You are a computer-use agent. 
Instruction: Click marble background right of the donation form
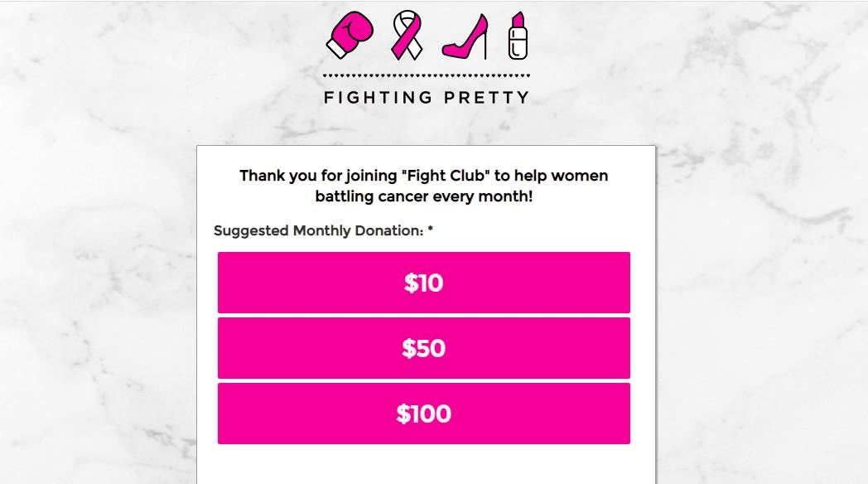pyautogui.click(x=762, y=315)
